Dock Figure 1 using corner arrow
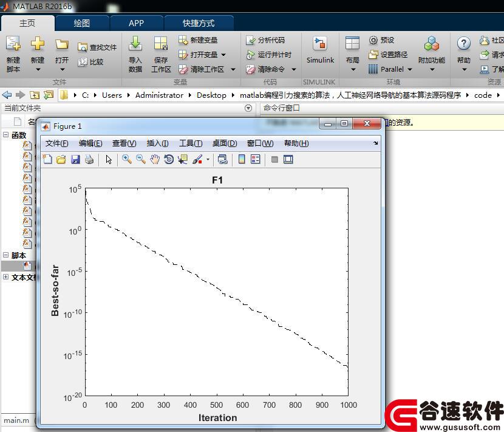Viewport: 504px width, 432px height. [375, 143]
